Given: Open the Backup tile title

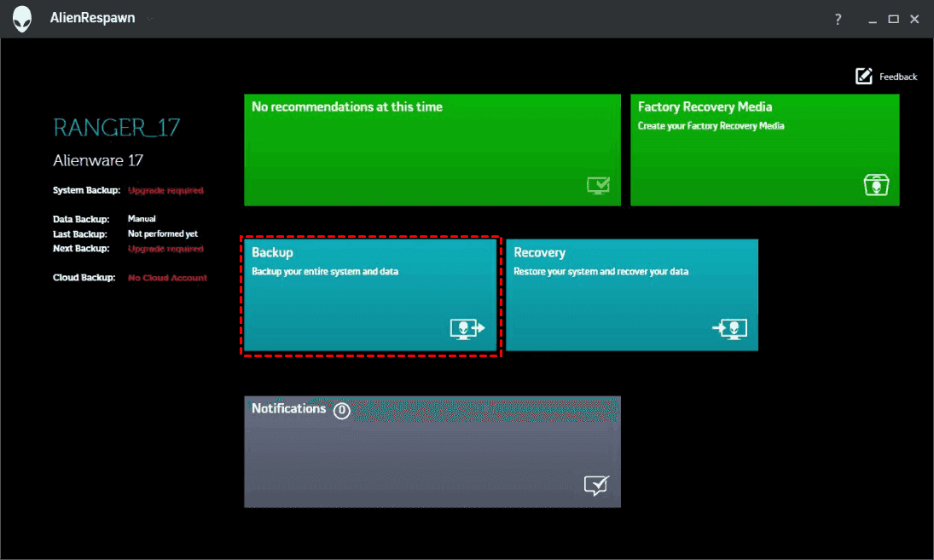Looking at the screenshot, I should point(272,252).
